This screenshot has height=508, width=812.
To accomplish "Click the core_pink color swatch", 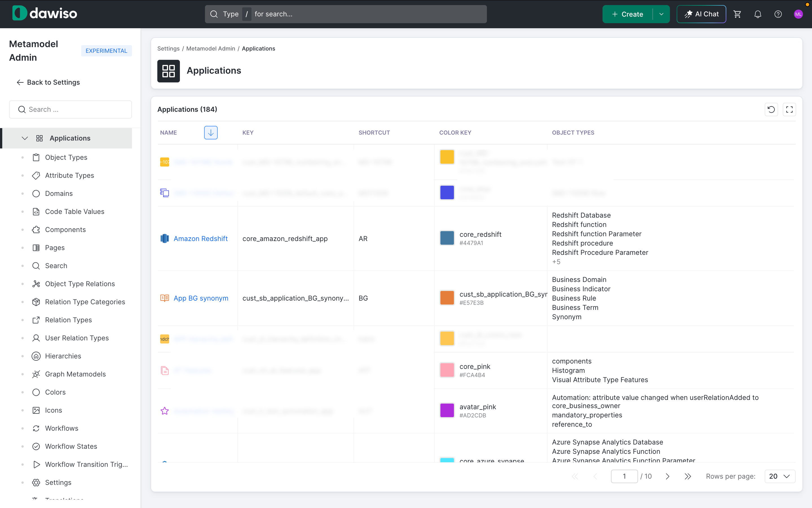I will click(447, 370).
